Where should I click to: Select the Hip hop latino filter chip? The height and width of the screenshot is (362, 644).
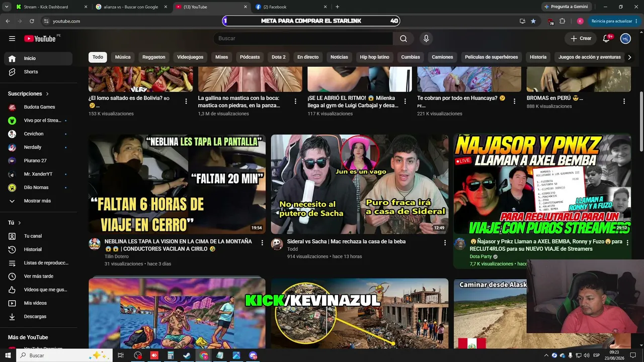375,57
